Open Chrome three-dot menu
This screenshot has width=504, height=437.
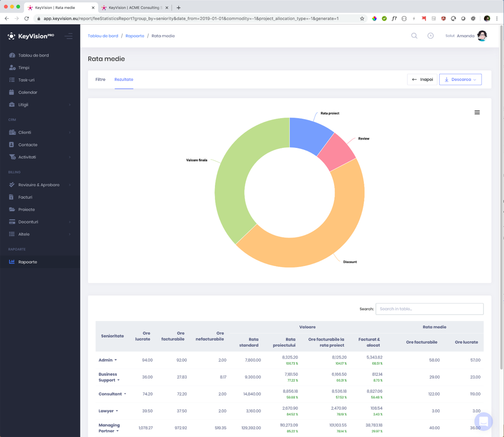pos(497,18)
